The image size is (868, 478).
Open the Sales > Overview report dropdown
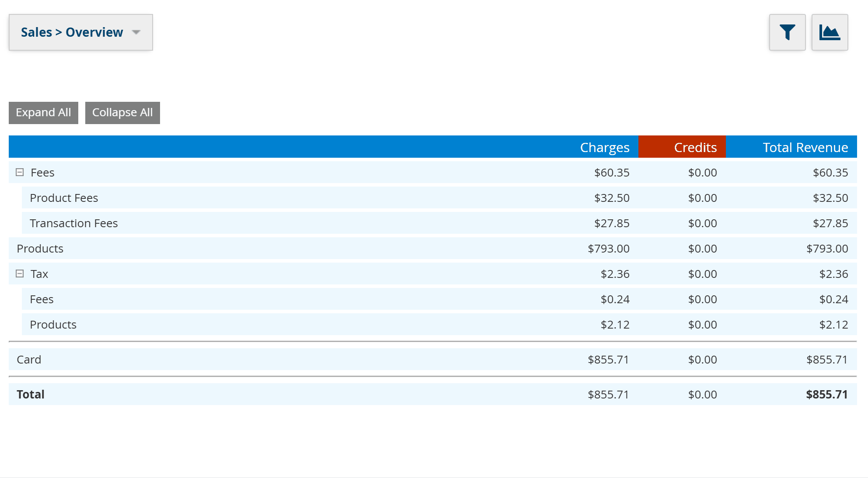pyautogui.click(x=72, y=32)
